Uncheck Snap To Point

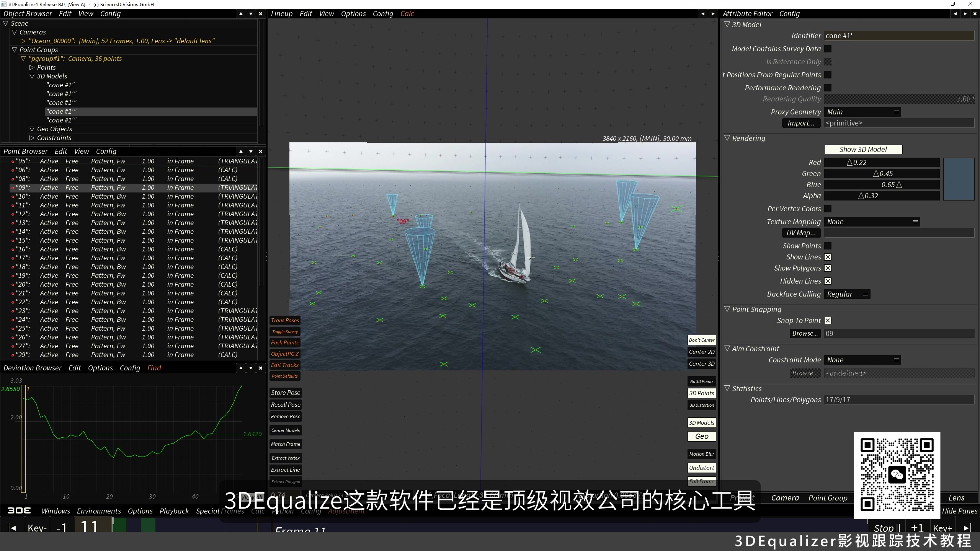[828, 320]
